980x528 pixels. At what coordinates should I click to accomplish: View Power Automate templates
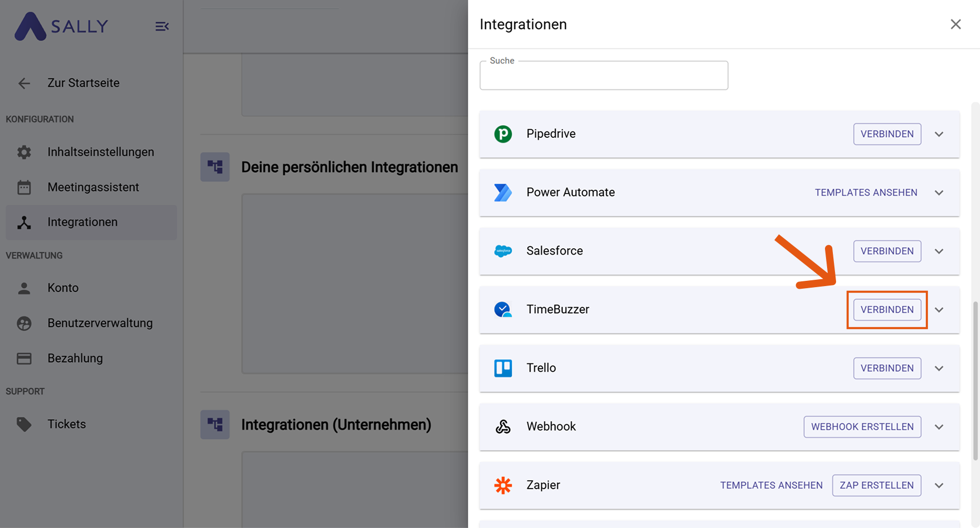pyautogui.click(x=866, y=192)
